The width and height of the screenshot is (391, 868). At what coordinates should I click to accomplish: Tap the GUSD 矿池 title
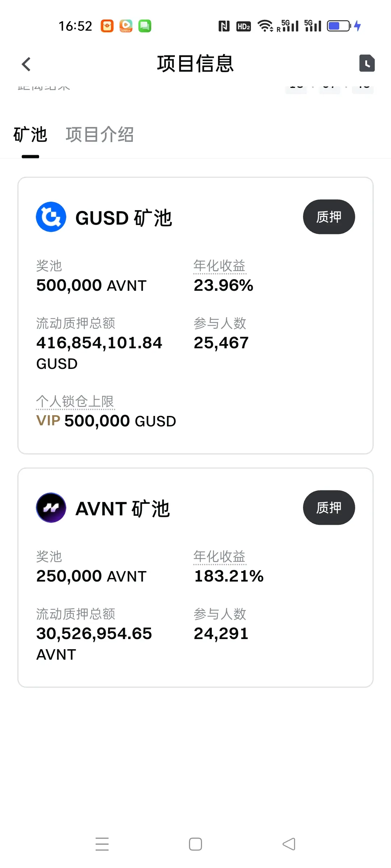pos(124,218)
